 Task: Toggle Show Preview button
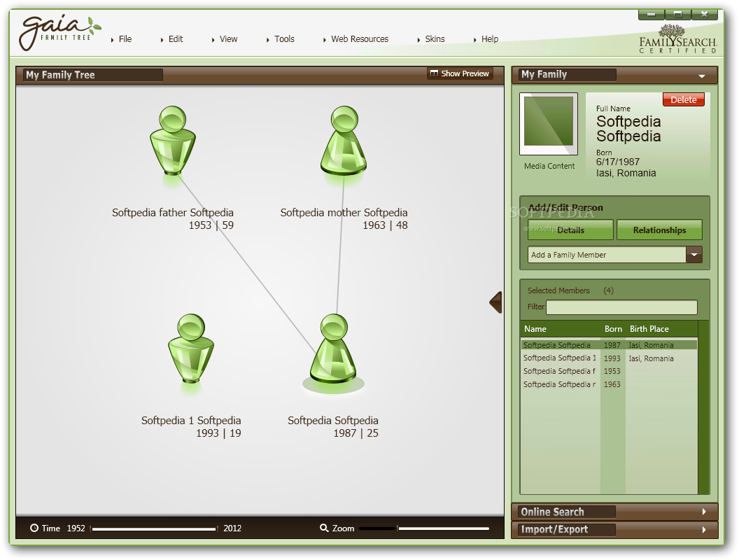460,73
